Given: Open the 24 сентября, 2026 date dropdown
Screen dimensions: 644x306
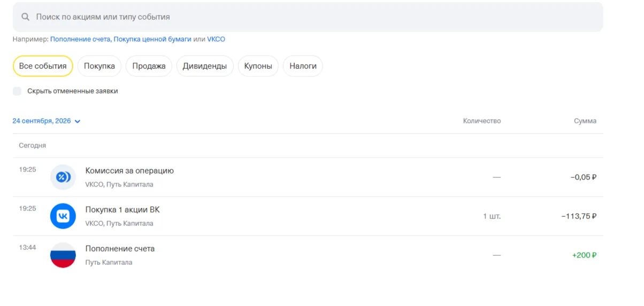Looking at the screenshot, I should [47, 121].
